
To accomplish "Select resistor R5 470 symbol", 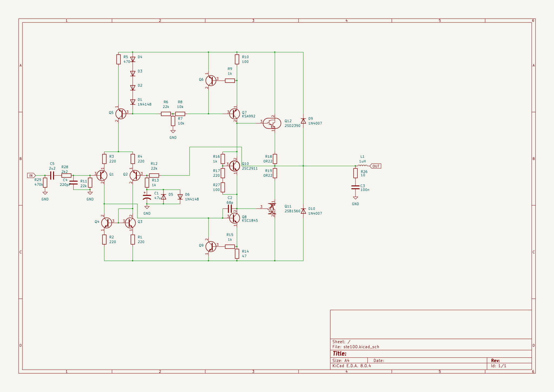I will pos(118,59).
